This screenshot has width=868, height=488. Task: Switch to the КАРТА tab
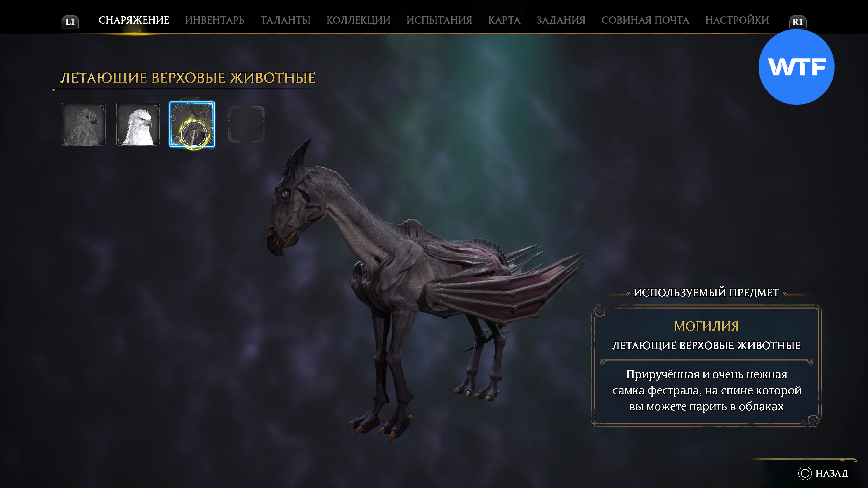pos(505,20)
